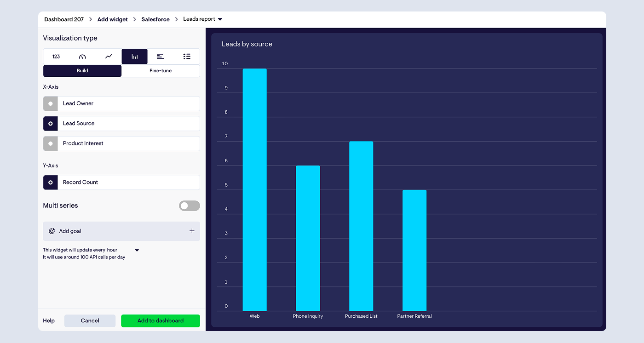
Task: Select Product Interest radio option
Action: point(51,143)
